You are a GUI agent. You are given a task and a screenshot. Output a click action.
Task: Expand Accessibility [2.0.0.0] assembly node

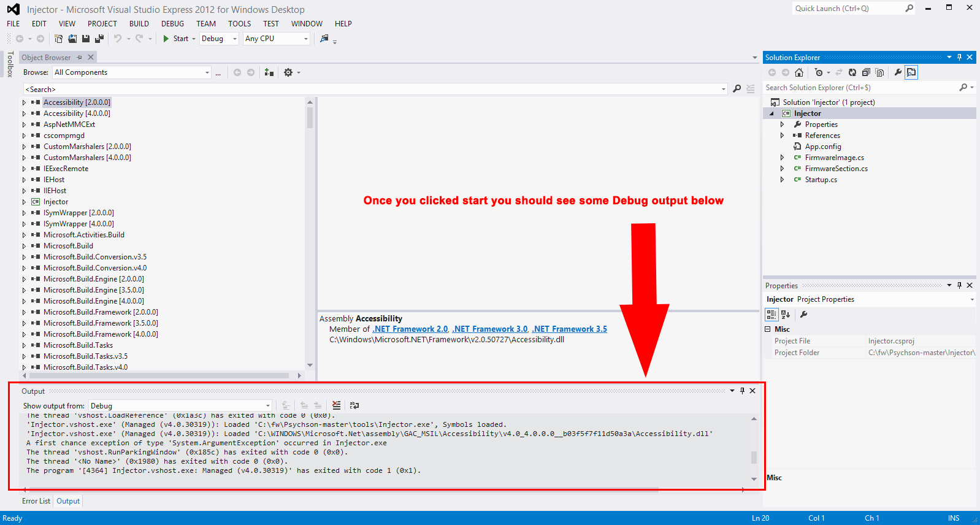[x=24, y=102]
